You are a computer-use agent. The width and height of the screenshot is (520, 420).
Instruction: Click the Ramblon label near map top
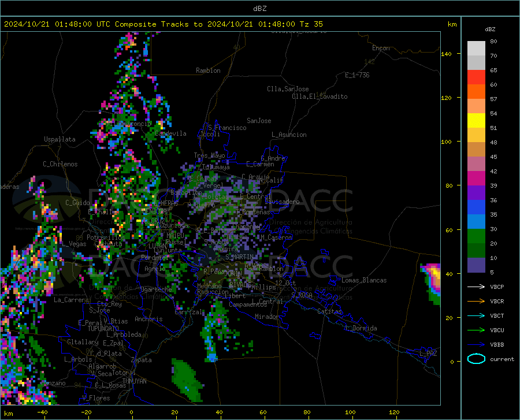click(x=208, y=70)
